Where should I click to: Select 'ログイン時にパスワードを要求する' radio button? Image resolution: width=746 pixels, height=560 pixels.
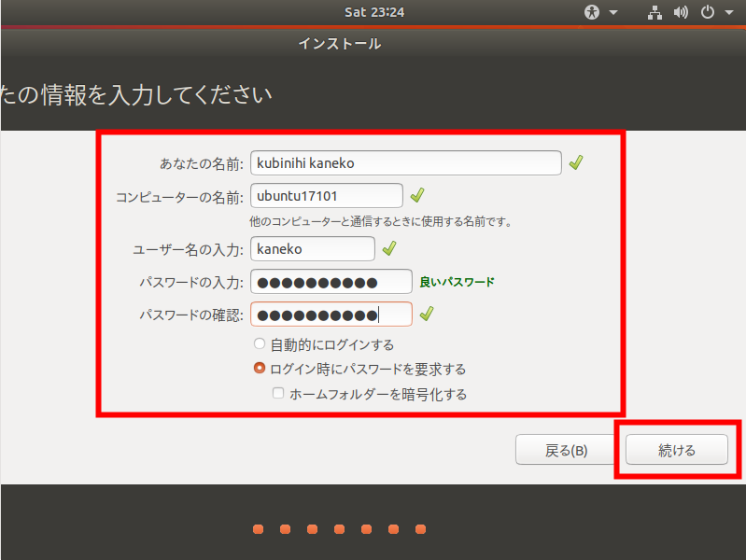[x=260, y=369]
